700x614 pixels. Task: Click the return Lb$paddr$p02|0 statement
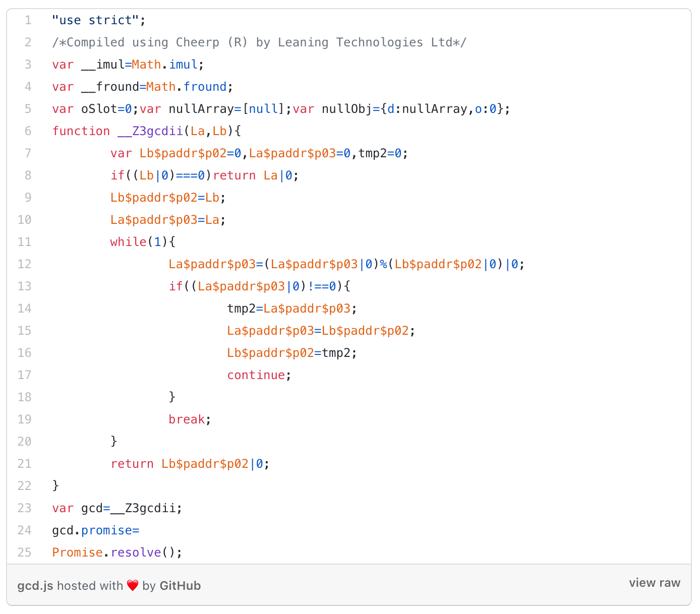pyautogui.click(x=190, y=464)
